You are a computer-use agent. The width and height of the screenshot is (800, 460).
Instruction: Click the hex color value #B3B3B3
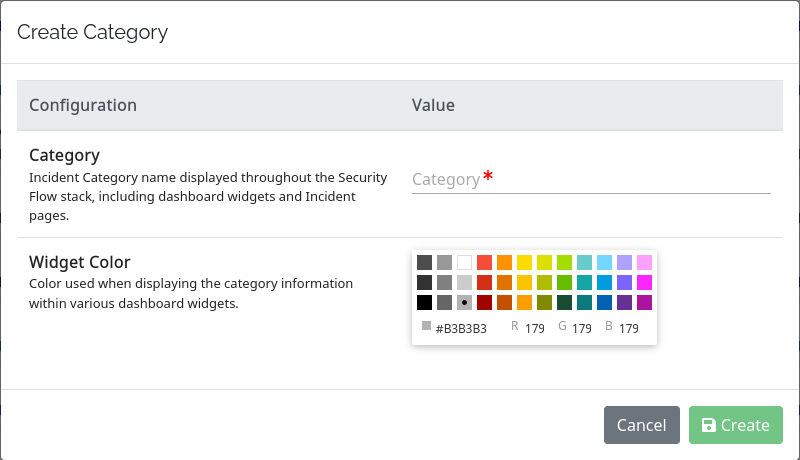461,328
